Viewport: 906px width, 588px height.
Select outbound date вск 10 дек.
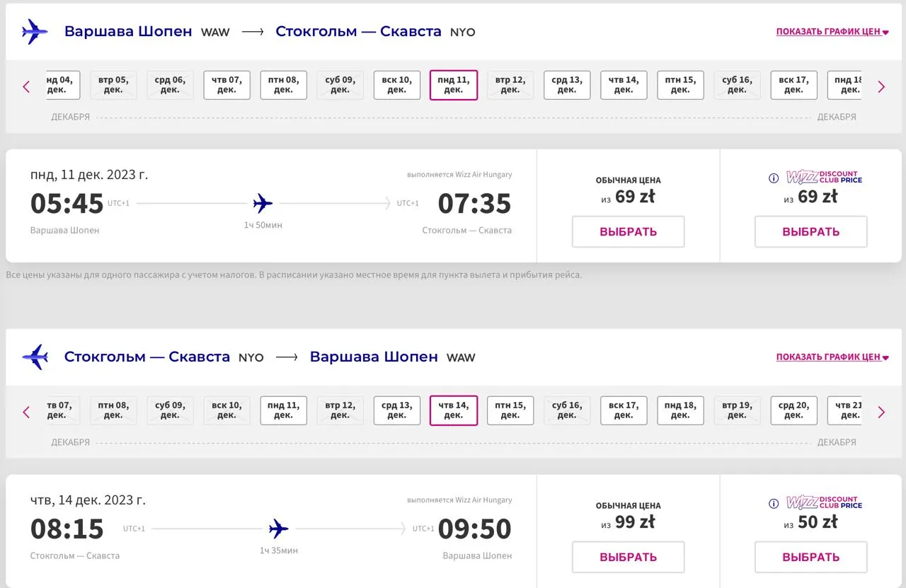[396, 85]
